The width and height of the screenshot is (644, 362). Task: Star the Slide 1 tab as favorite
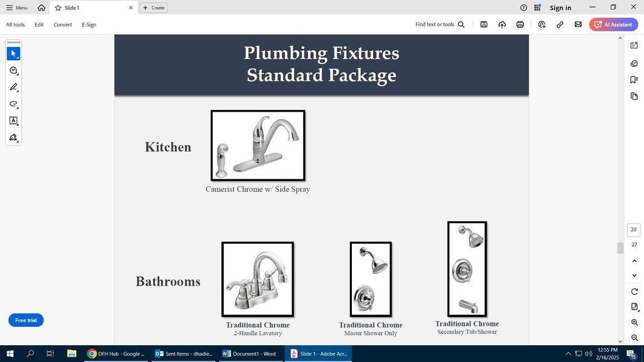tap(58, 8)
